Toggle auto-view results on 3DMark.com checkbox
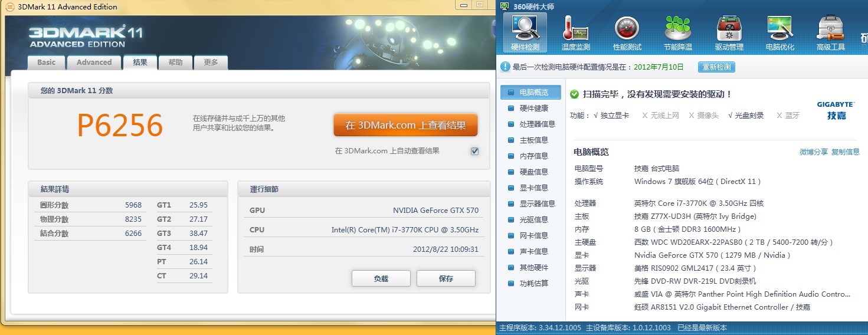The height and width of the screenshot is (335, 868). [x=474, y=151]
